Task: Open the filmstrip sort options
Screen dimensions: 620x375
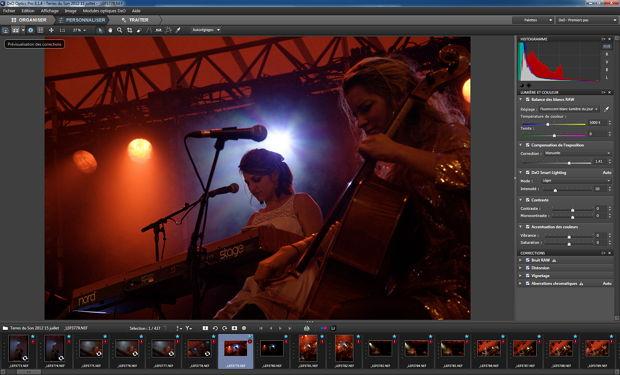Action: pos(179,328)
